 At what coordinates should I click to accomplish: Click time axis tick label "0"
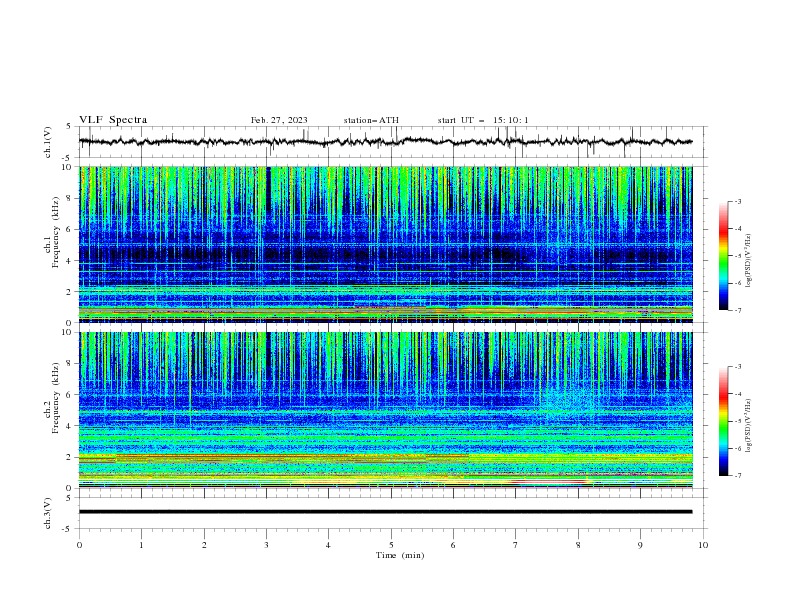[x=79, y=545]
